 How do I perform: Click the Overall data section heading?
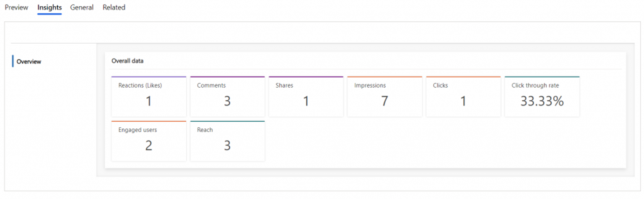(127, 61)
